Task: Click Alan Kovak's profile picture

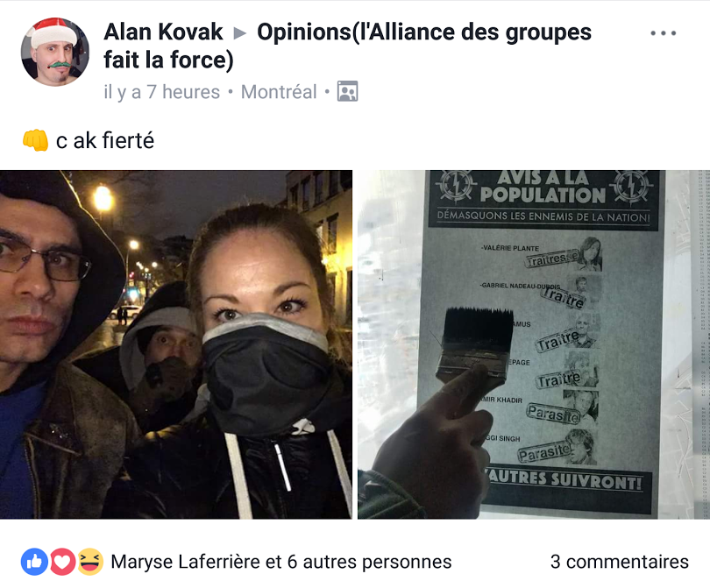Action: 55,52
